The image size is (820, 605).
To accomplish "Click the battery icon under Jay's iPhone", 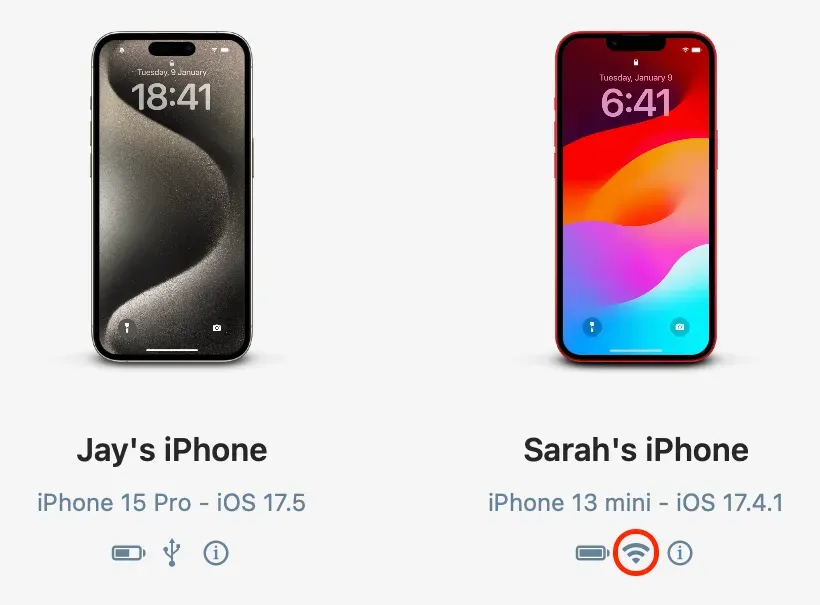I will coord(129,553).
